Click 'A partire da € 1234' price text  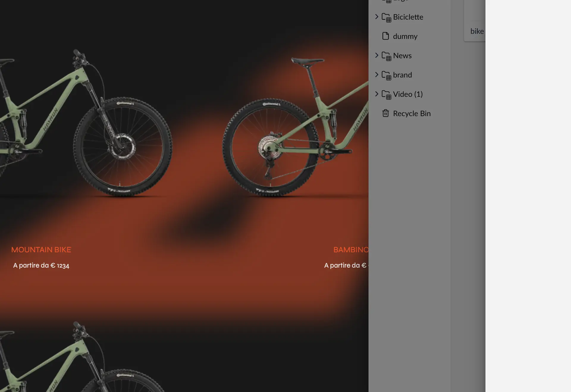[x=41, y=266]
